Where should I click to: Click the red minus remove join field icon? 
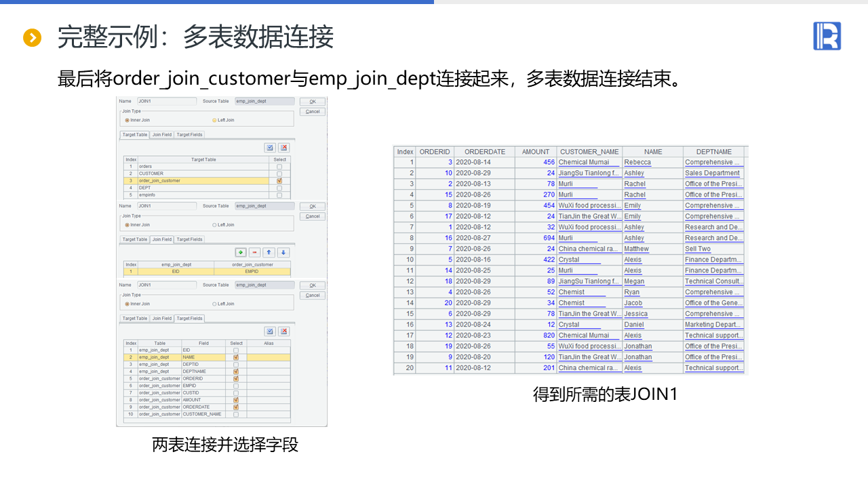click(254, 252)
